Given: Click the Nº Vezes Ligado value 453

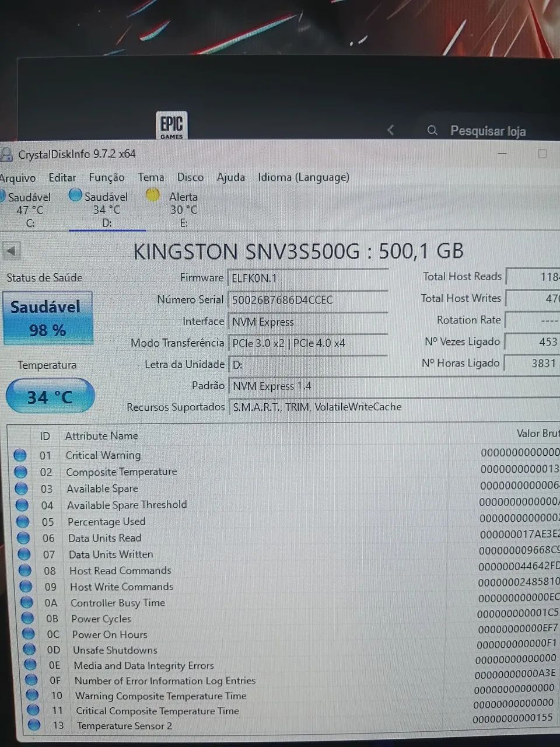Looking at the screenshot, I should (x=533, y=341).
